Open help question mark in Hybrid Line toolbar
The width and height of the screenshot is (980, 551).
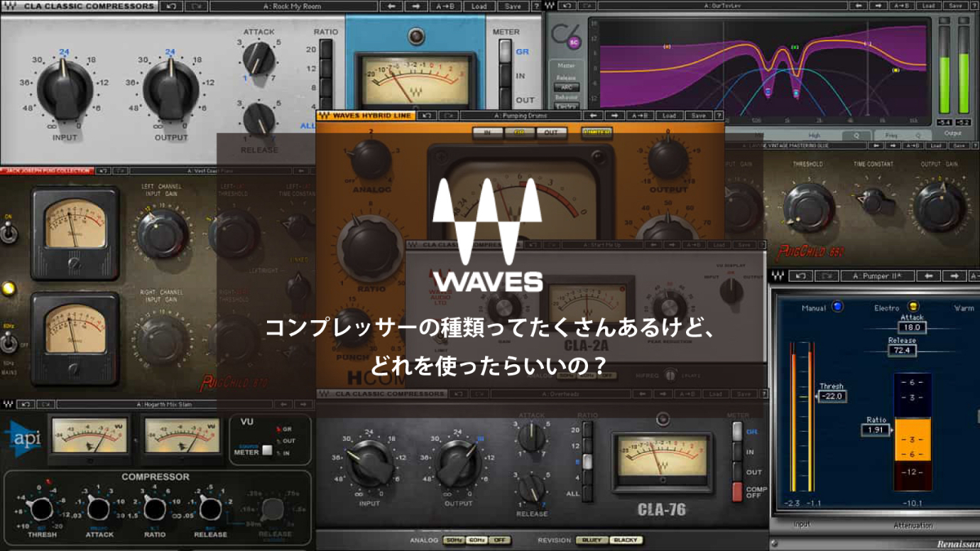(x=718, y=115)
